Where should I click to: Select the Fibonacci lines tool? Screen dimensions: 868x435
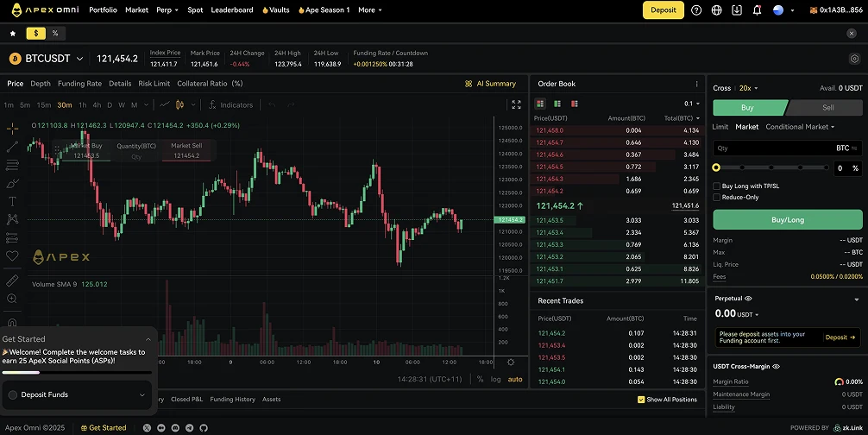click(12, 165)
